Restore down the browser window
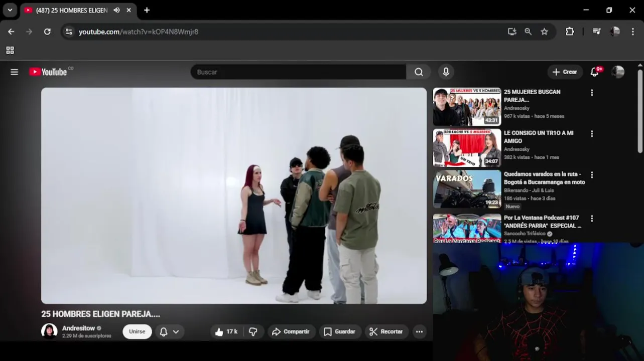644x361 pixels. coord(609,10)
